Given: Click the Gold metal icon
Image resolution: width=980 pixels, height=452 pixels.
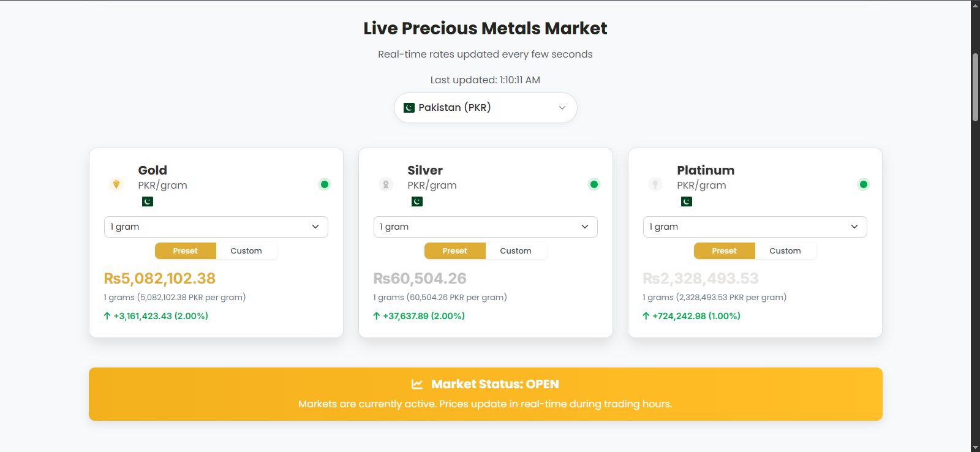Looking at the screenshot, I should click(116, 184).
